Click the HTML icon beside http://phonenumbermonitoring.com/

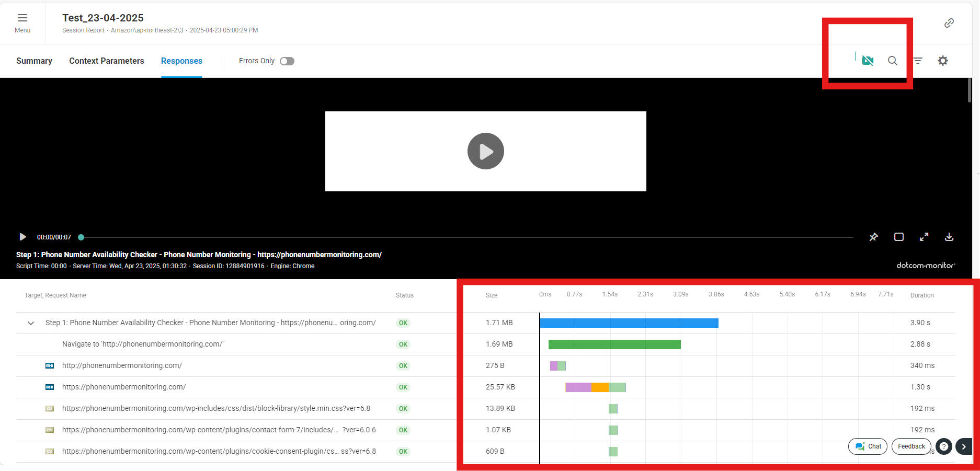pyautogui.click(x=50, y=366)
